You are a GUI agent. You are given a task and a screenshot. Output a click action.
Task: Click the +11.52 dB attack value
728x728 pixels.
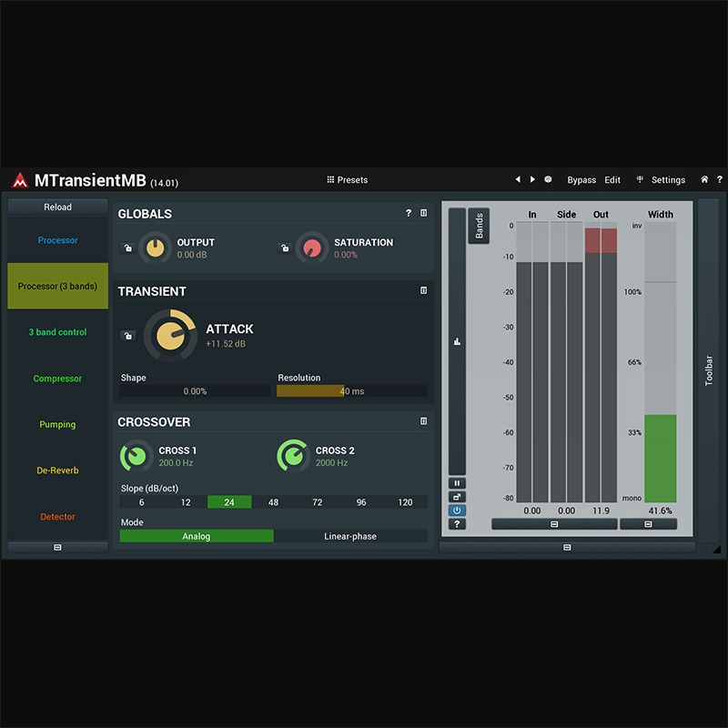226,344
